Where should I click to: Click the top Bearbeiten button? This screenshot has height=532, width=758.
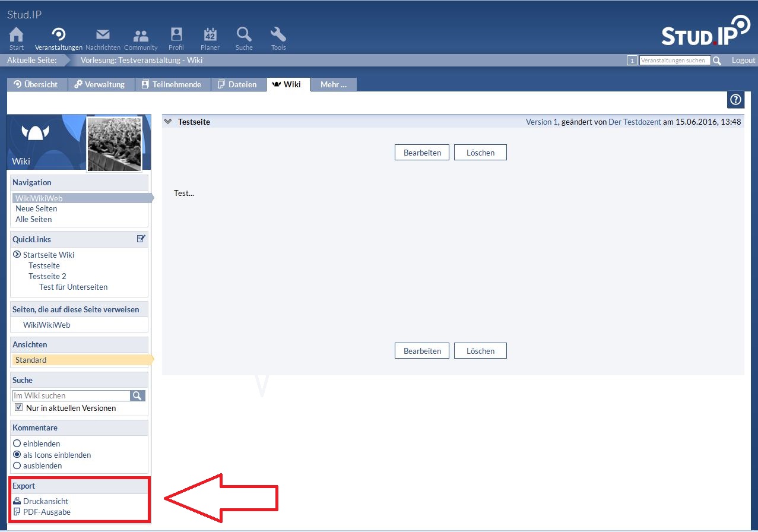tap(422, 153)
